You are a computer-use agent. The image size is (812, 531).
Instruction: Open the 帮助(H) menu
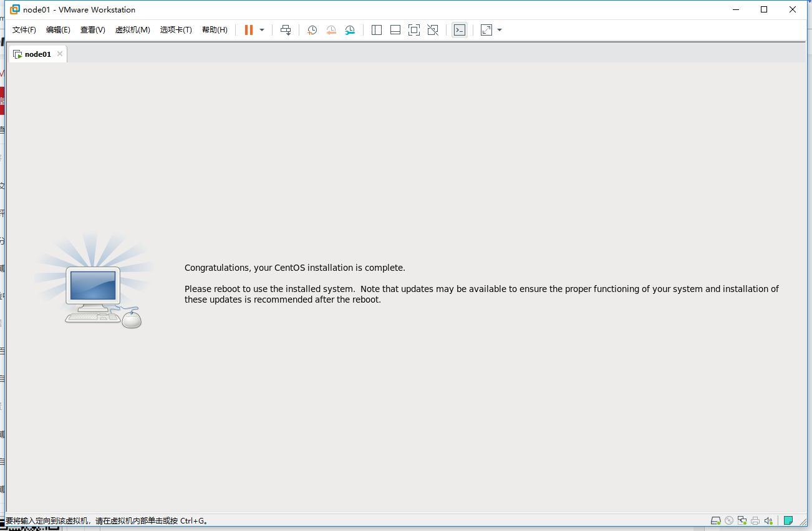click(215, 30)
